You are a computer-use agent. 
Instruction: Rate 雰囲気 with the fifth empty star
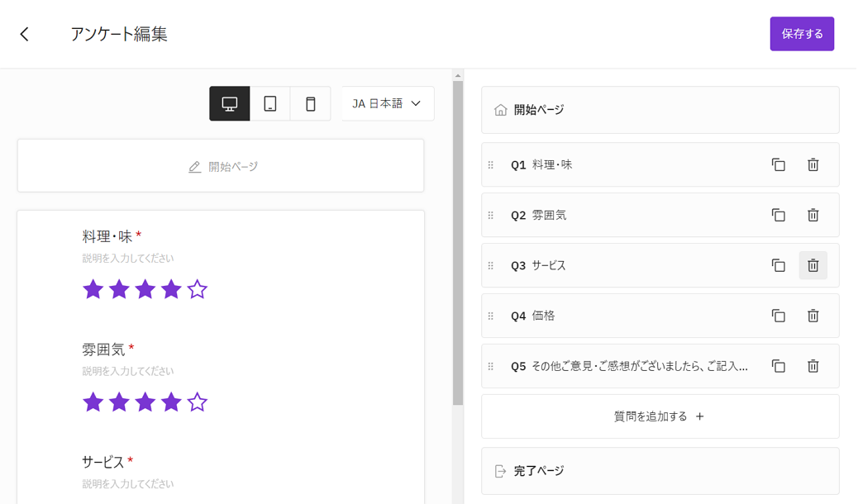pyautogui.click(x=197, y=402)
